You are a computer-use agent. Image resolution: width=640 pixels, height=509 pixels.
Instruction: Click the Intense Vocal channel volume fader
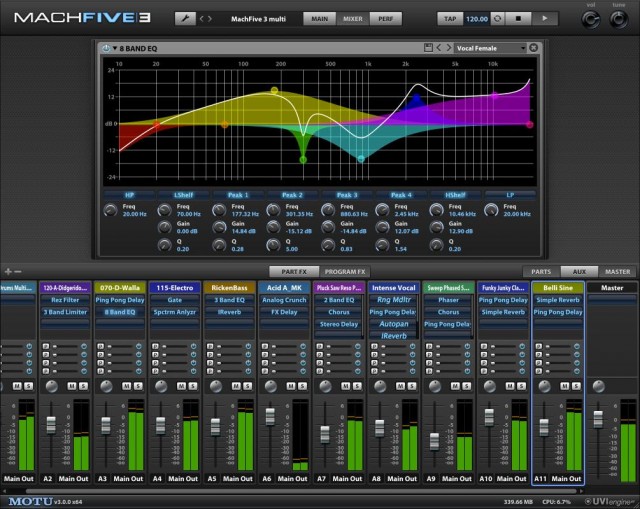(379, 426)
